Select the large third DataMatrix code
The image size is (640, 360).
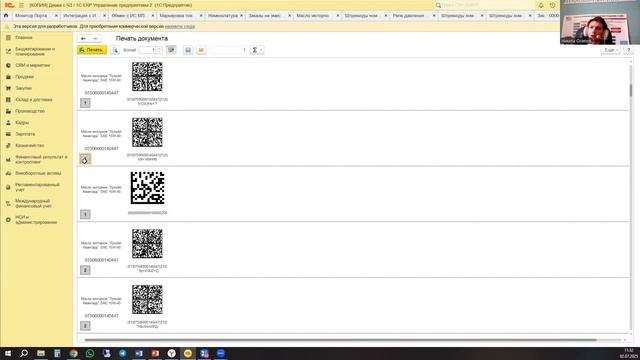tap(147, 188)
